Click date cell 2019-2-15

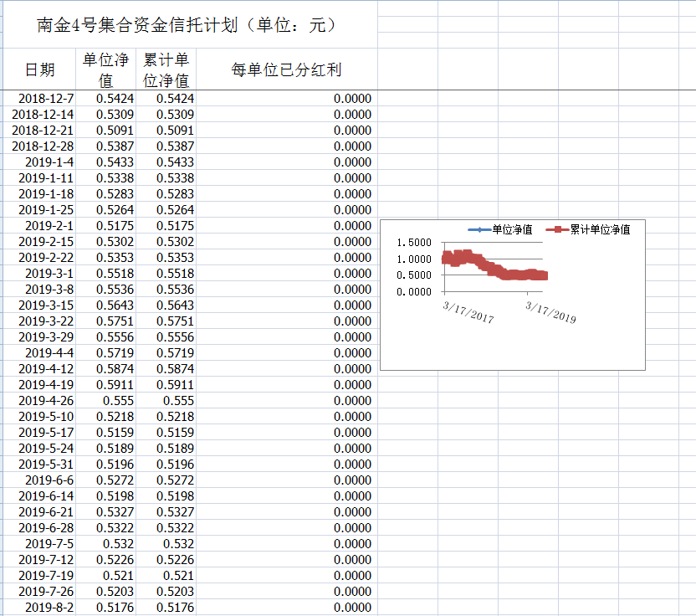(x=39, y=242)
